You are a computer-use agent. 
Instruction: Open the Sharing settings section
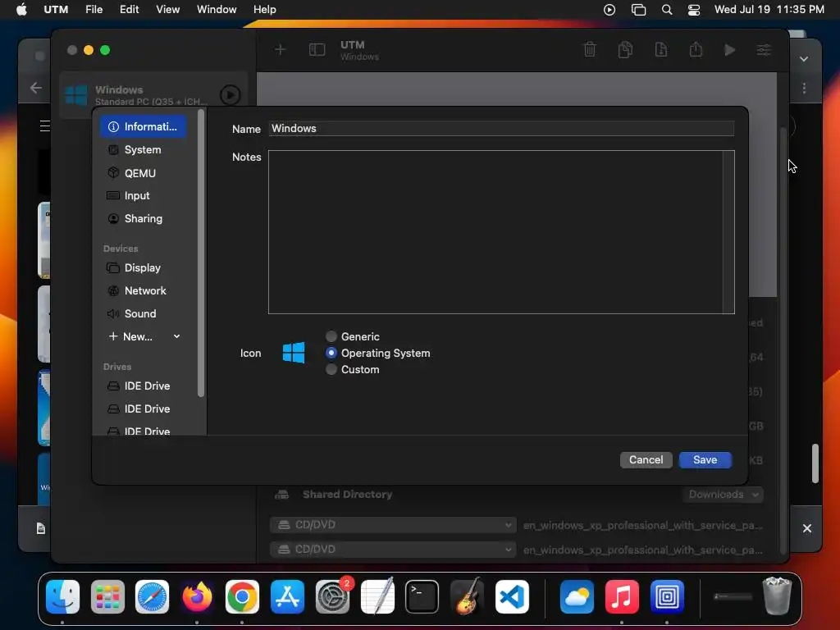[143, 218]
